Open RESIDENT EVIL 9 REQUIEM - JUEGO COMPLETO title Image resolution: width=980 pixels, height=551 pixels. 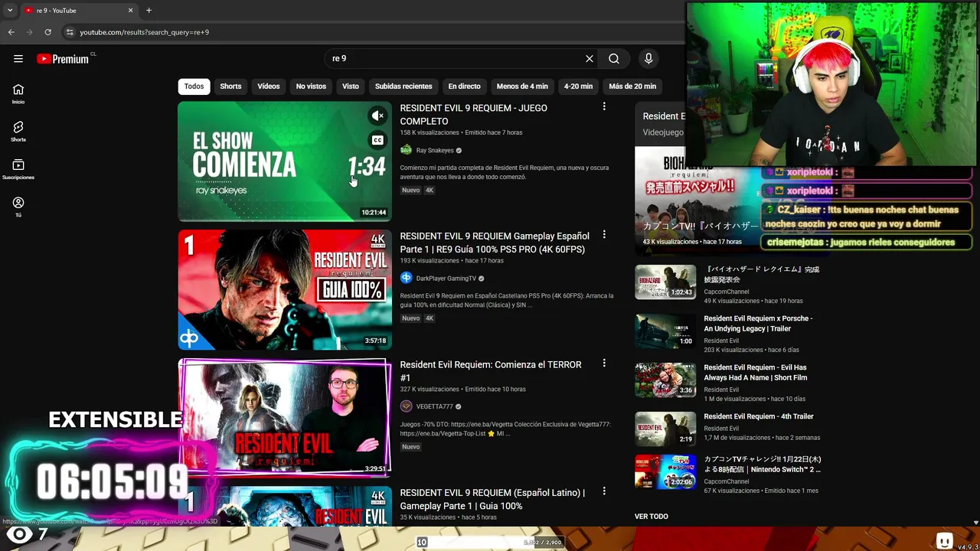pos(473,115)
